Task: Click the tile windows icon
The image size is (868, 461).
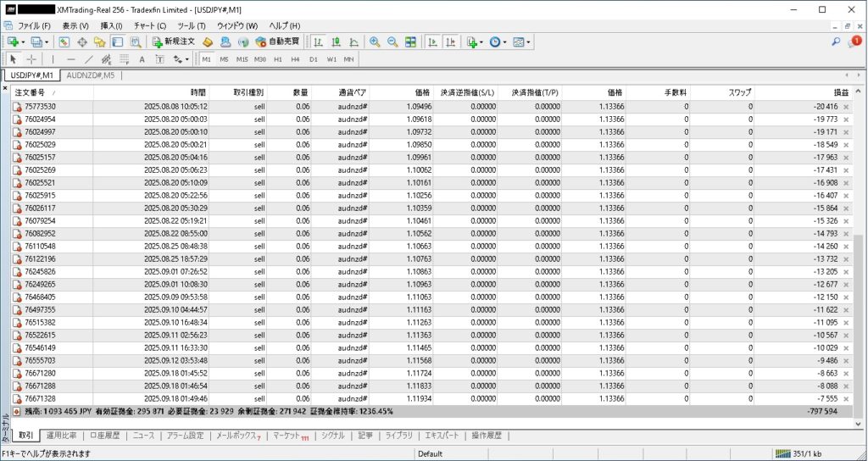Action: pyautogui.click(x=410, y=42)
